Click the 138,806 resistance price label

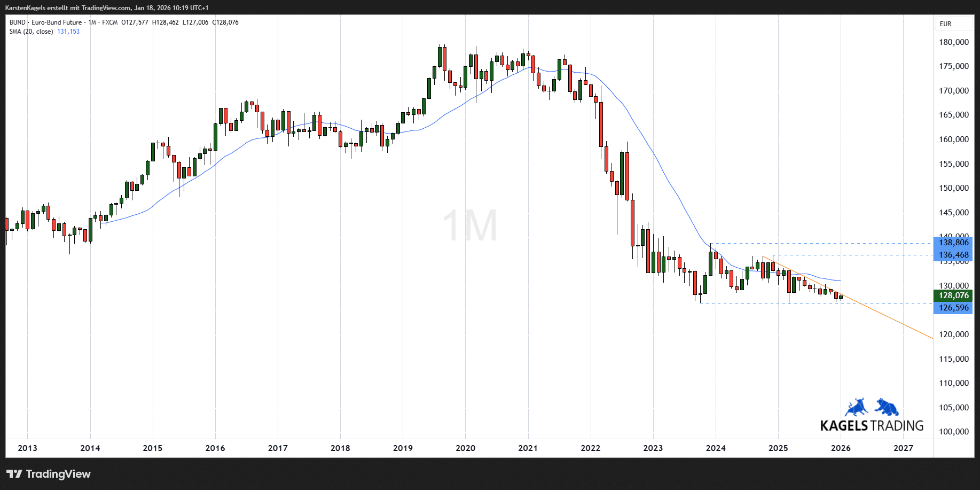pyautogui.click(x=953, y=243)
